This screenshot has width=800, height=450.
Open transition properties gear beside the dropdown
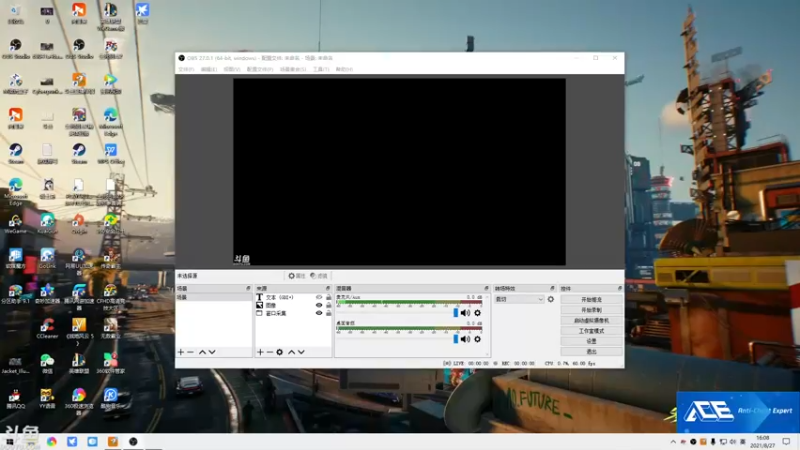551,299
